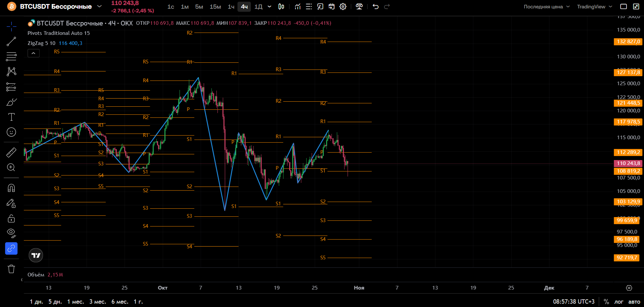Viewport: 644px width, 307px height.
Task: Toggle stay-in-drawing-mode pencil lock
Action: [x=11, y=203]
